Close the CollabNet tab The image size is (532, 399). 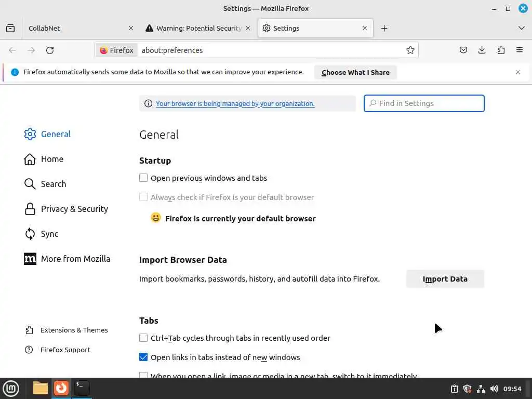pyautogui.click(x=131, y=28)
